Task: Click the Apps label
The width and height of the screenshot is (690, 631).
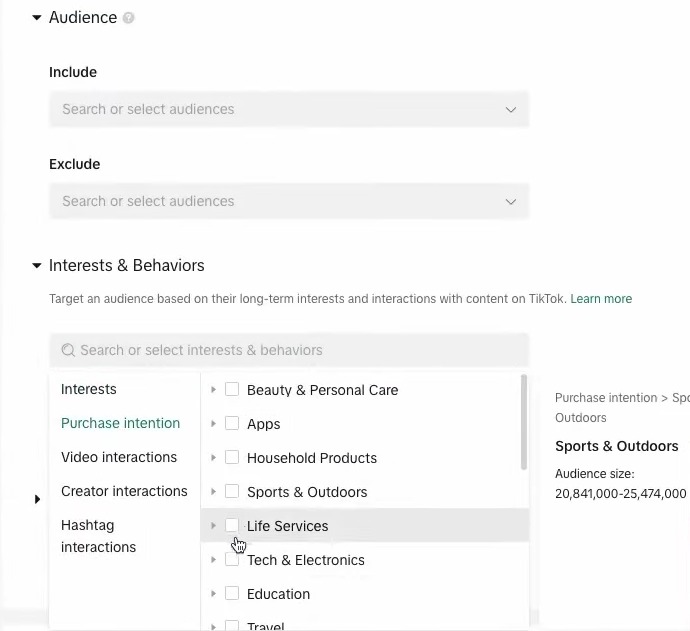Action: [264, 424]
